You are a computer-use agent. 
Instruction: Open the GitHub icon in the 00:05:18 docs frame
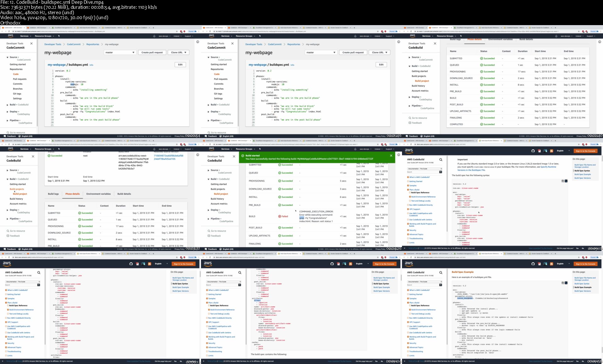click(533, 151)
